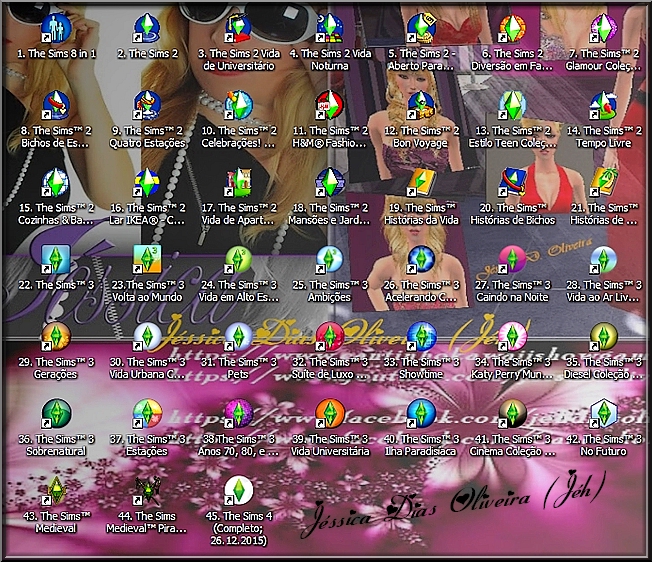This screenshot has height=562, width=652.
Task: Open the 17. Vida de Apartamento icon
Action: 239,182
